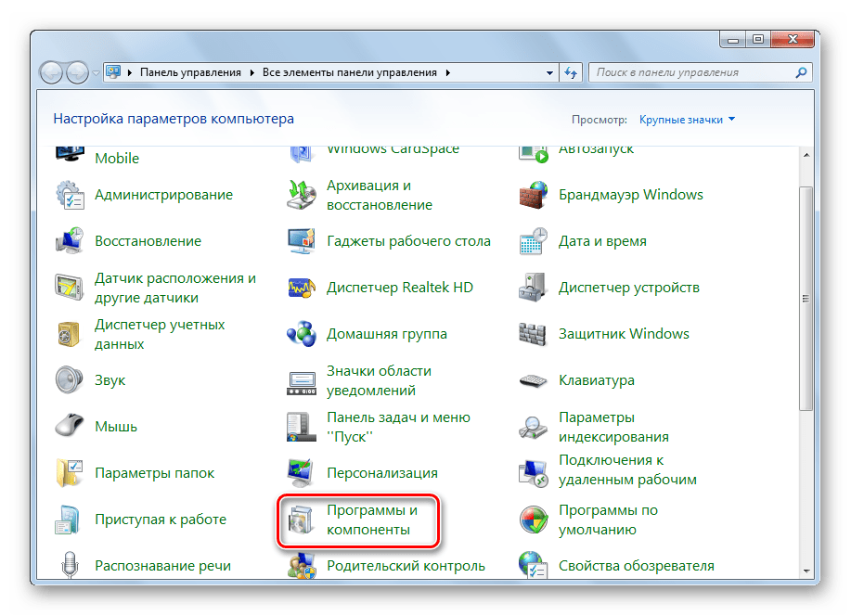Click Все элементы панели управления breadcrumb
The image size is (851, 616).
[351, 72]
